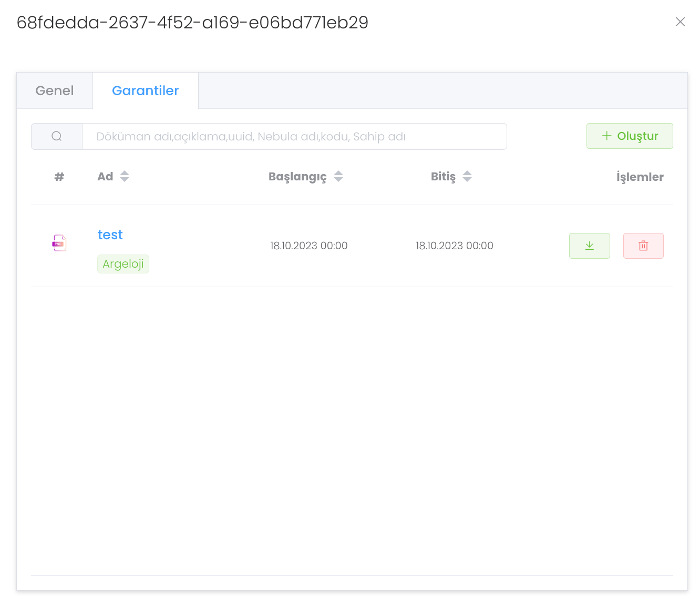
Task: Sort Başlangıç ascending using up caret
Action: (x=338, y=173)
